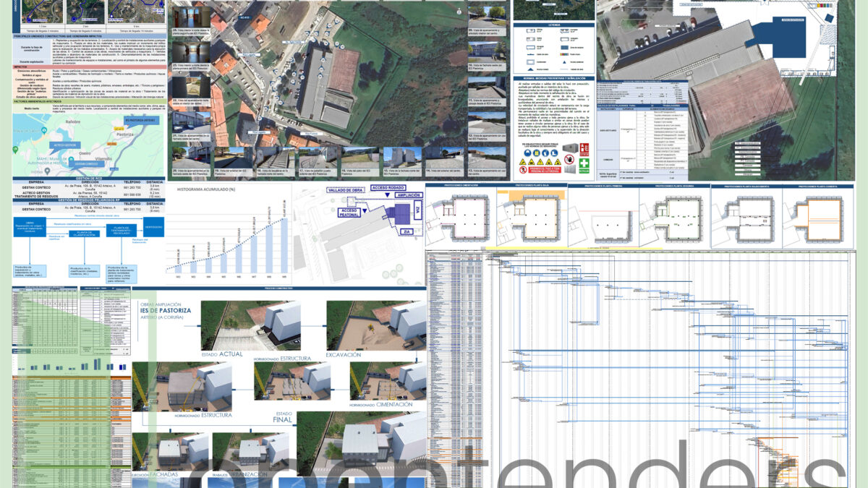Click the north arrow on the aerial photo
The width and height of the screenshot is (868, 488).
458,11
